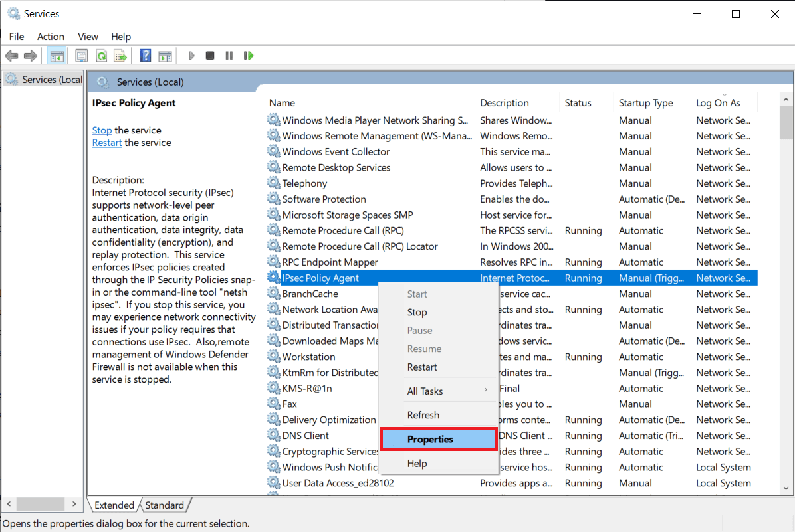The width and height of the screenshot is (795, 532).
Task: Restart the service via the toolbar icon
Action: (x=249, y=55)
